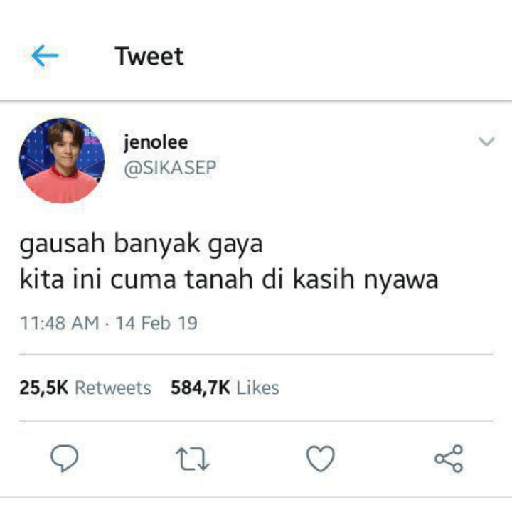This screenshot has width=512, height=512.
Task: Tap the word "nyawa" in the tweet
Action: [x=401, y=281]
